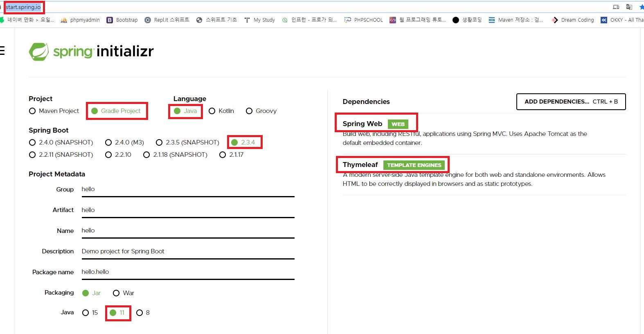Open the 스위프트 기초 bookmark

click(217, 20)
